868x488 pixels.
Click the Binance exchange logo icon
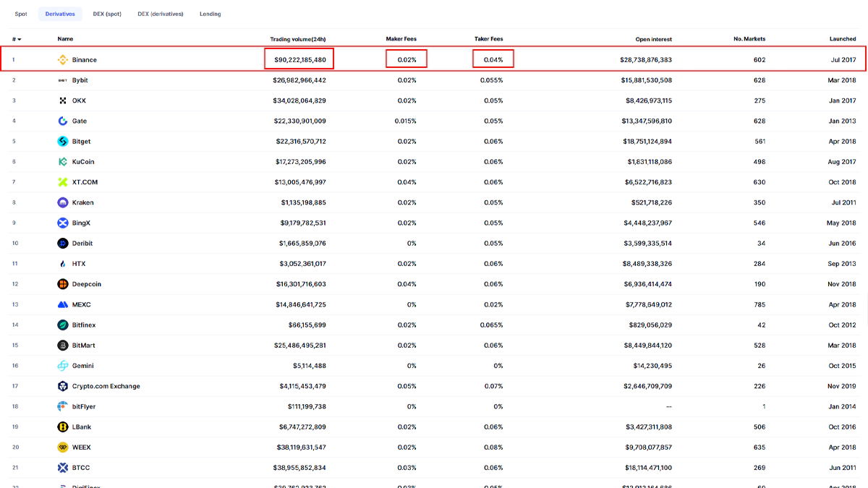63,60
